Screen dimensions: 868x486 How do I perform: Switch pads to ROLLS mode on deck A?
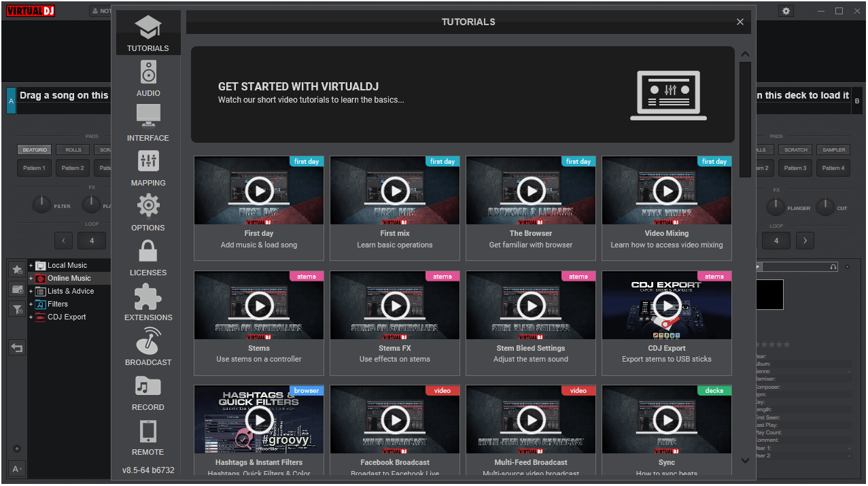pos(72,150)
